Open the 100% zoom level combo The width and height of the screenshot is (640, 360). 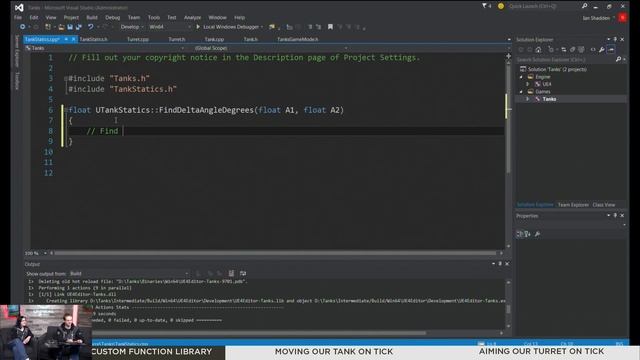(36, 253)
